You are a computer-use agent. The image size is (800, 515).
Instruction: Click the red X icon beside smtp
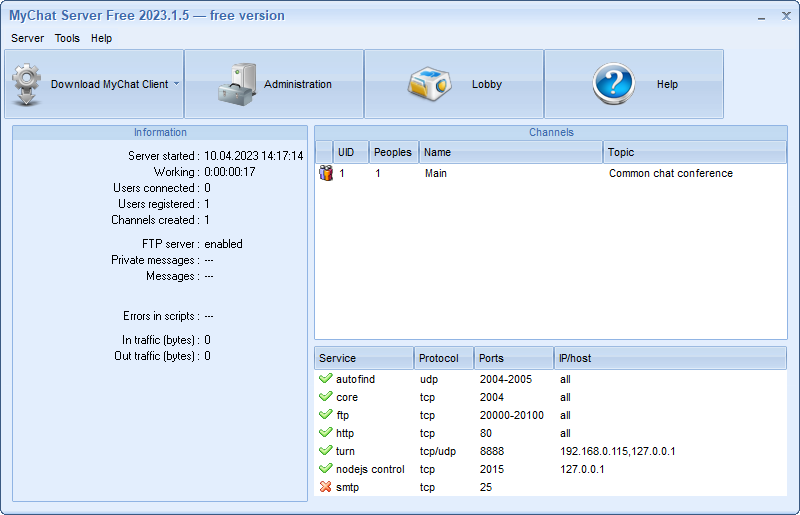click(326, 487)
